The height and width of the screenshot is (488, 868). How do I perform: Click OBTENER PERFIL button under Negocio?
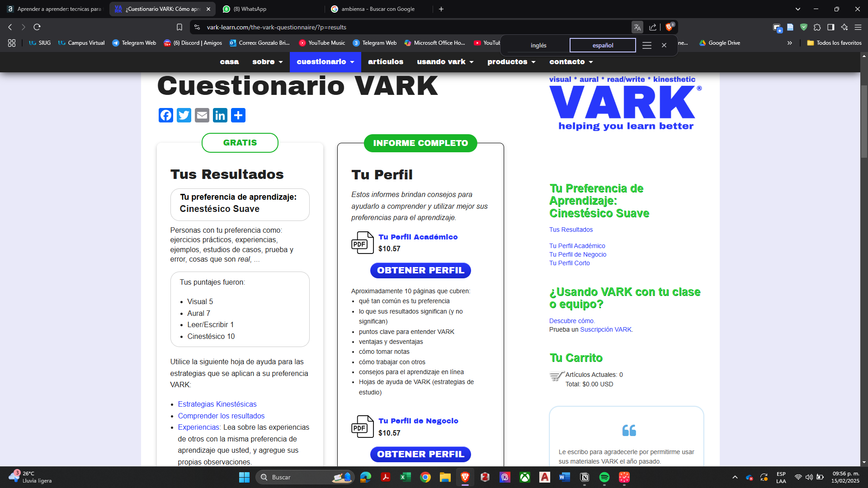pos(420,454)
